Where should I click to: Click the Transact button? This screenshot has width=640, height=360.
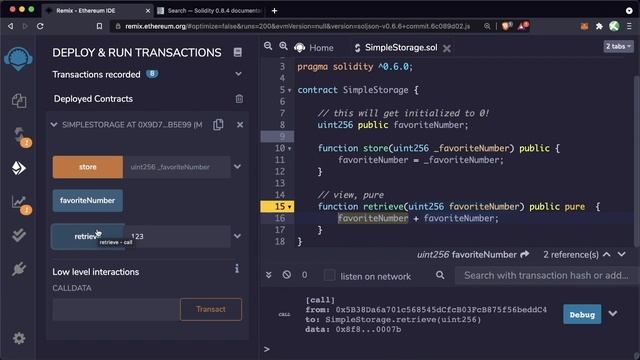pos(211,309)
